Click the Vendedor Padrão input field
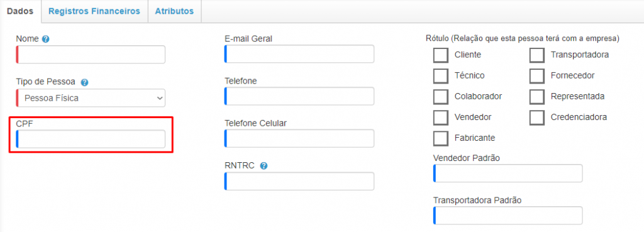 pos(508,174)
